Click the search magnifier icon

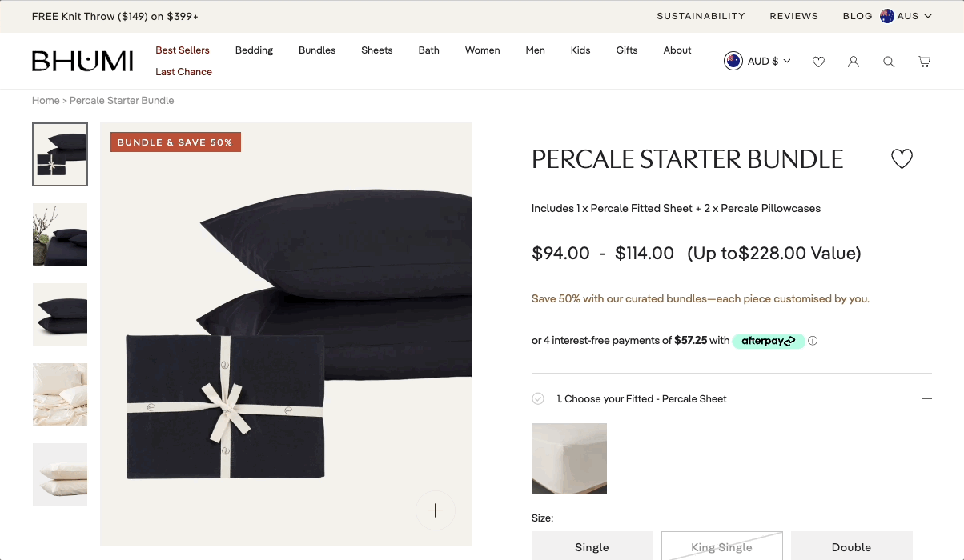click(x=889, y=62)
